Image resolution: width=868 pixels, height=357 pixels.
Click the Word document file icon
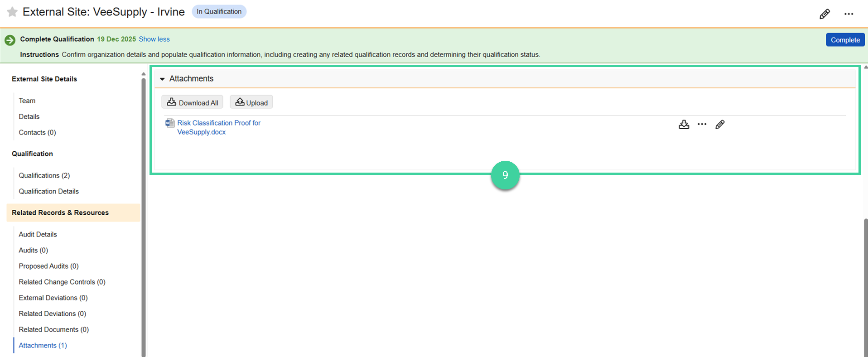pyautogui.click(x=170, y=123)
